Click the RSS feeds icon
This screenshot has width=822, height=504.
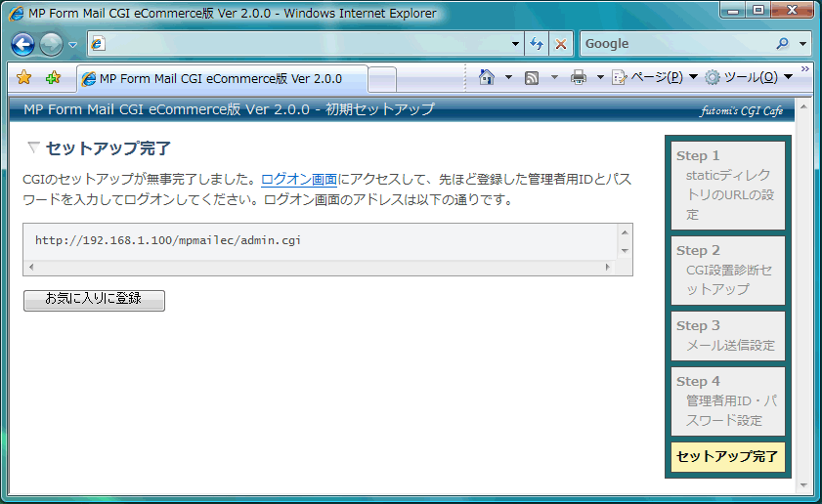point(532,78)
